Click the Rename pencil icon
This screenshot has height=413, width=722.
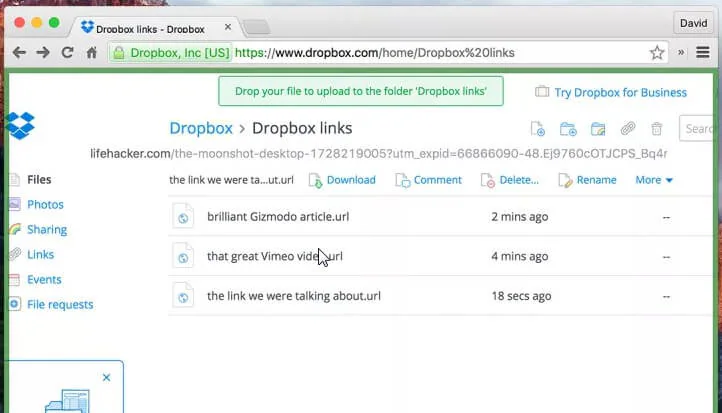[x=565, y=180]
